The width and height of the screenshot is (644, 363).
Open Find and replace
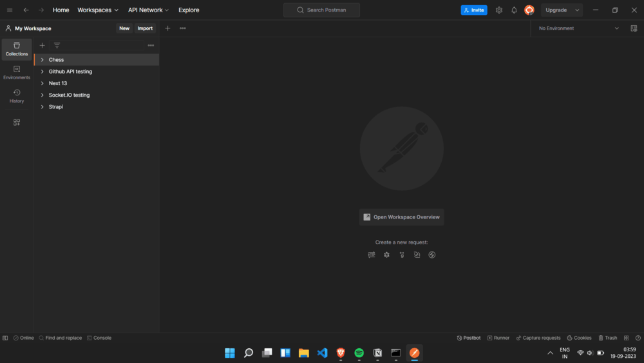(61, 338)
